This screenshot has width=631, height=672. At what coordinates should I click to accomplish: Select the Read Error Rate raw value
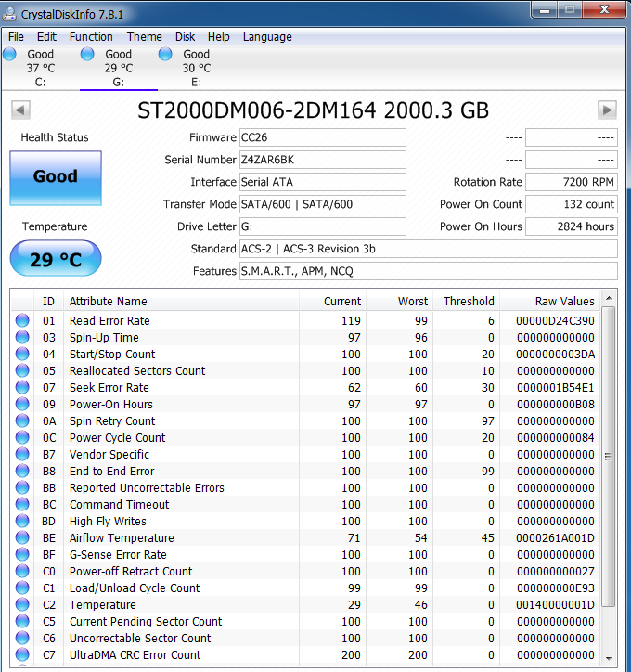point(555,321)
